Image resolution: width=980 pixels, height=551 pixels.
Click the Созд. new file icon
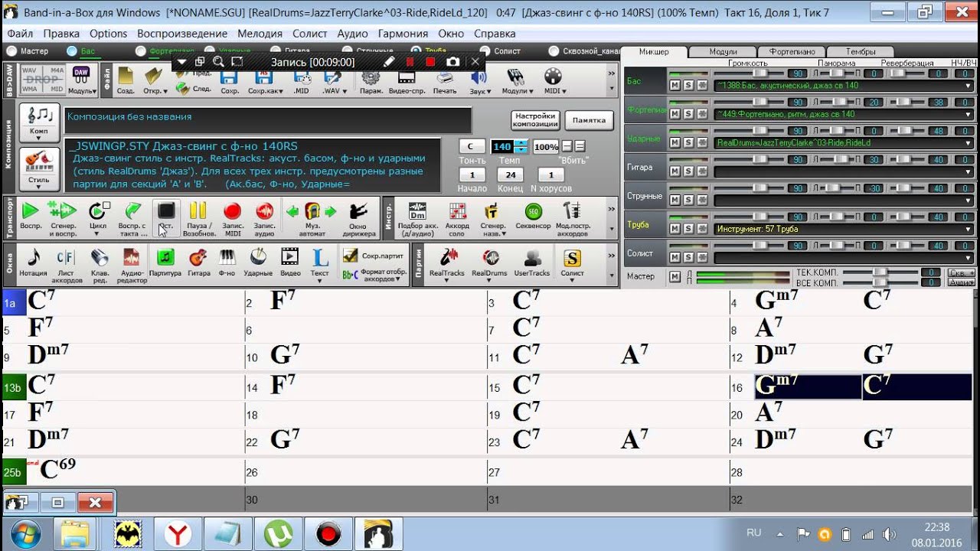[x=126, y=80]
